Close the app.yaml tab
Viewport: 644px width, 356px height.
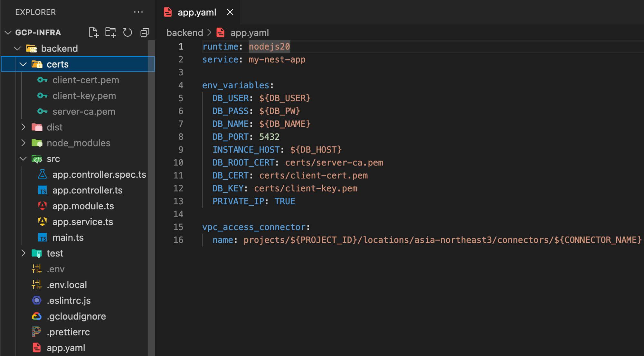pos(230,12)
